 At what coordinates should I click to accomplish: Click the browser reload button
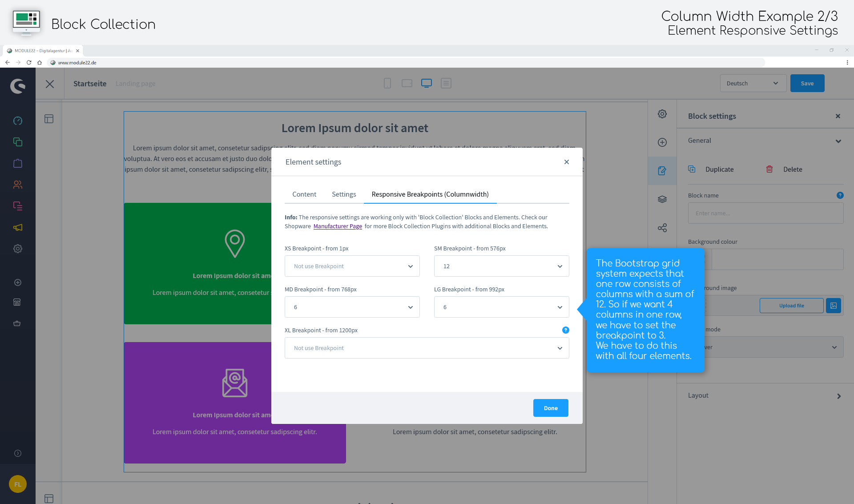pos(29,63)
